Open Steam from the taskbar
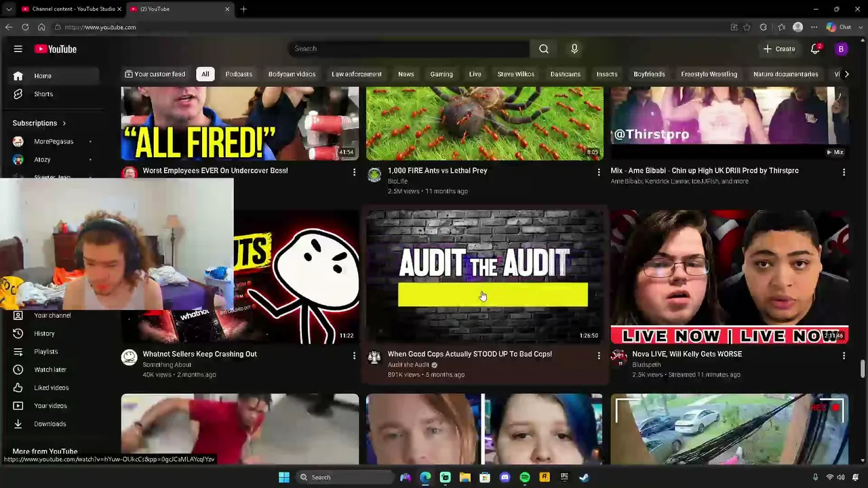 coord(585,477)
